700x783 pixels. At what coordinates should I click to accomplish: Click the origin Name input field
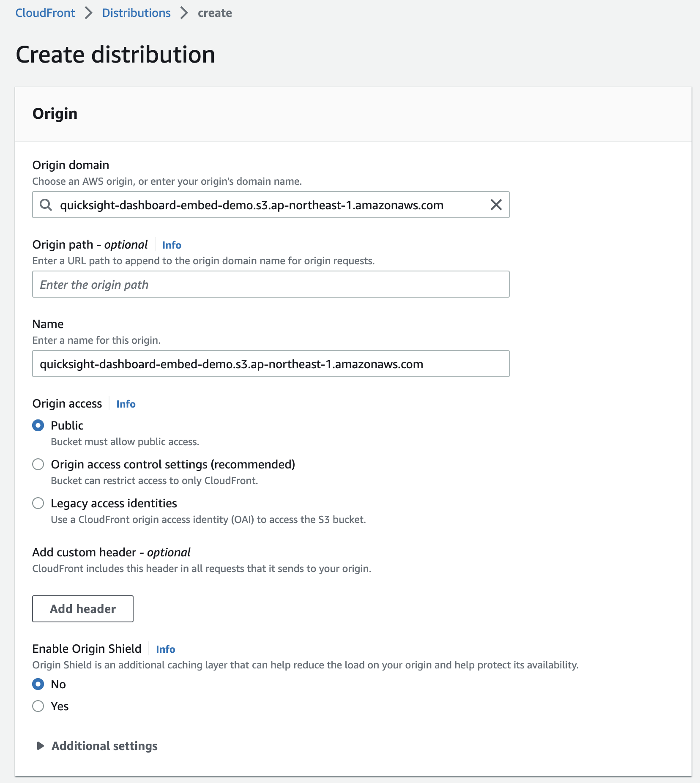[x=271, y=364]
